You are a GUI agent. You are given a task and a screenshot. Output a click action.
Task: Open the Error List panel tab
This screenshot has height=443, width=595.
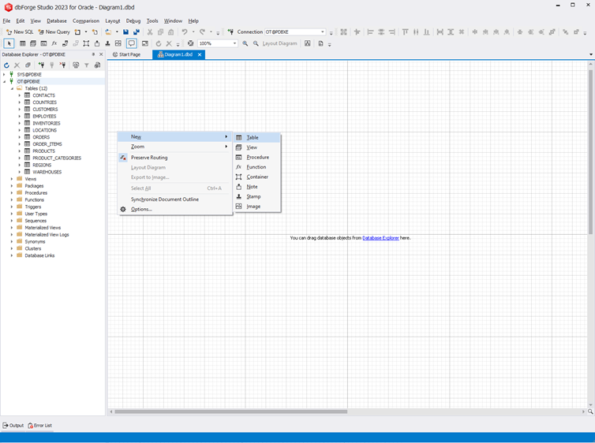click(40, 426)
